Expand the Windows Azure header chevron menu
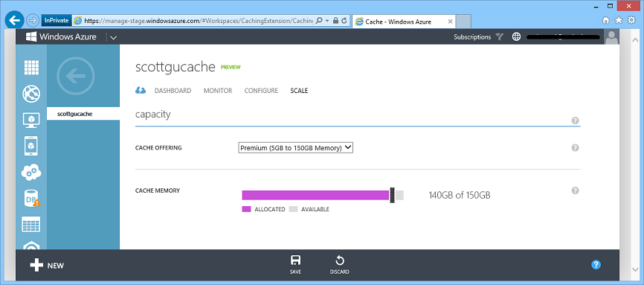The height and width of the screenshot is (285, 644). click(x=113, y=37)
